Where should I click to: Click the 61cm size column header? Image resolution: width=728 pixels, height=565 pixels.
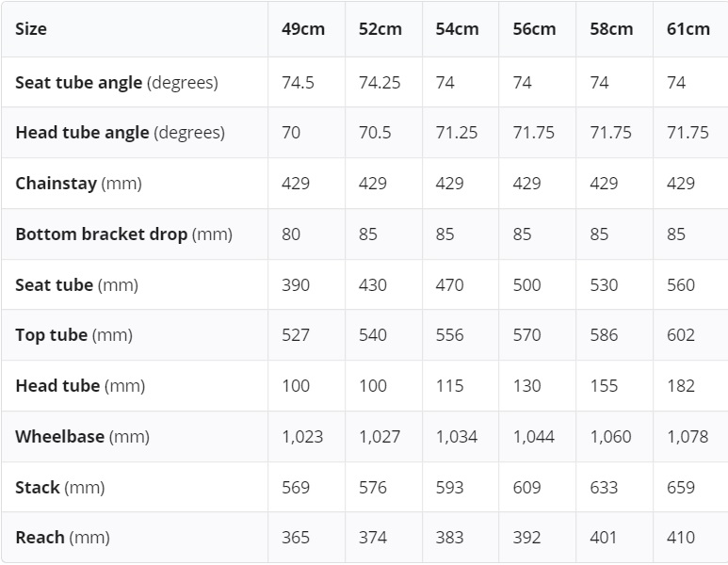click(x=688, y=29)
